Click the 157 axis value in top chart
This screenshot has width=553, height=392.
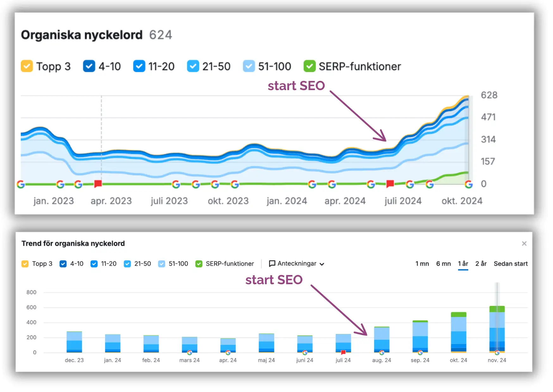pyautogui.click(x=488, y=162)
